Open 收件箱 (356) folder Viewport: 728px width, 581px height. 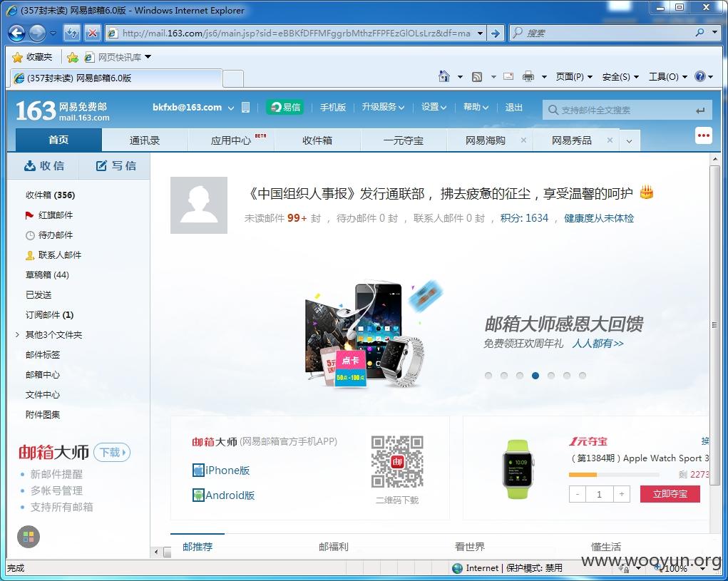click(x=50, y=195)
